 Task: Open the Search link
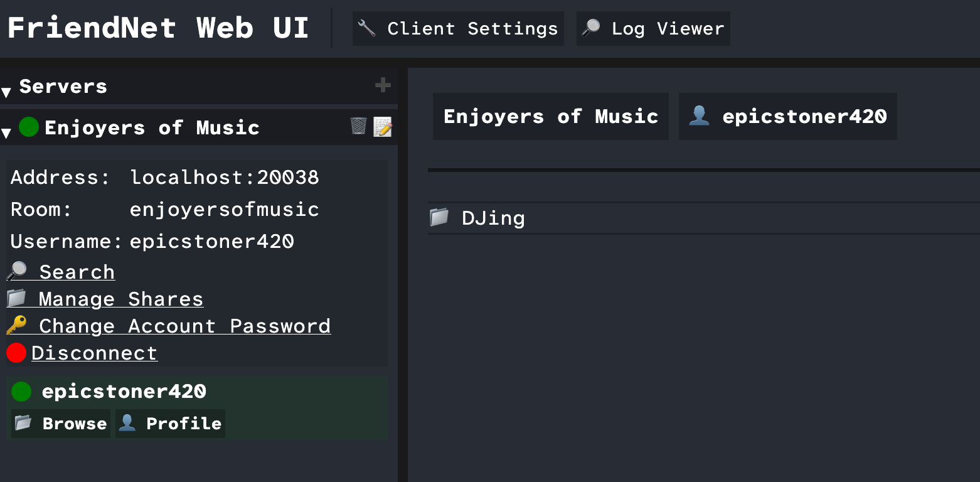click(77, 272)
